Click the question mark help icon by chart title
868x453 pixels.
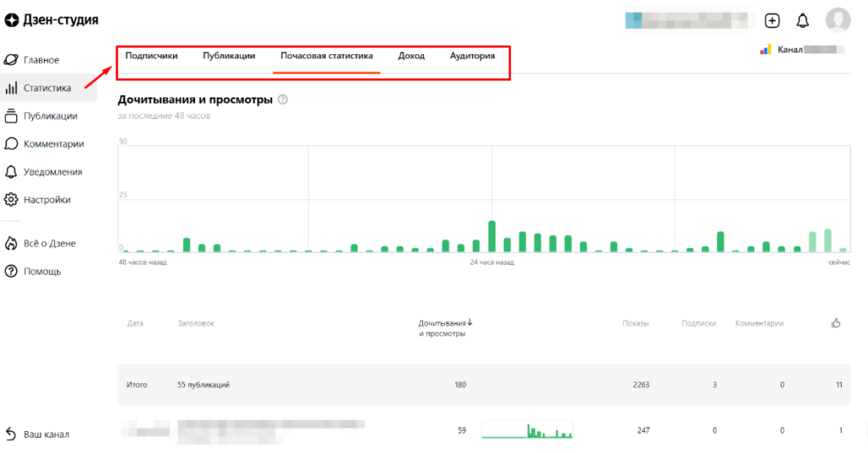pyautogui.click(x=283, y=99)
